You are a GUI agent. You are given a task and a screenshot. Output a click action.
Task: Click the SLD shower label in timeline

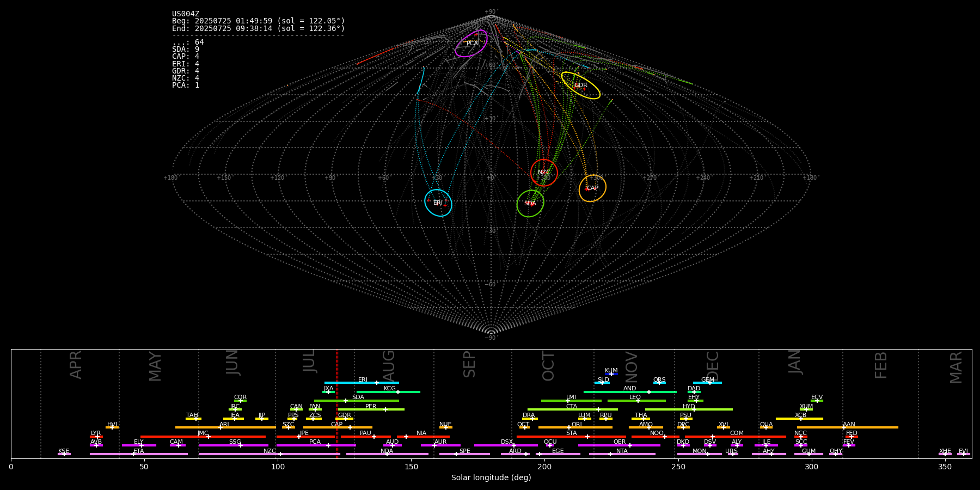tap(603, 380)
